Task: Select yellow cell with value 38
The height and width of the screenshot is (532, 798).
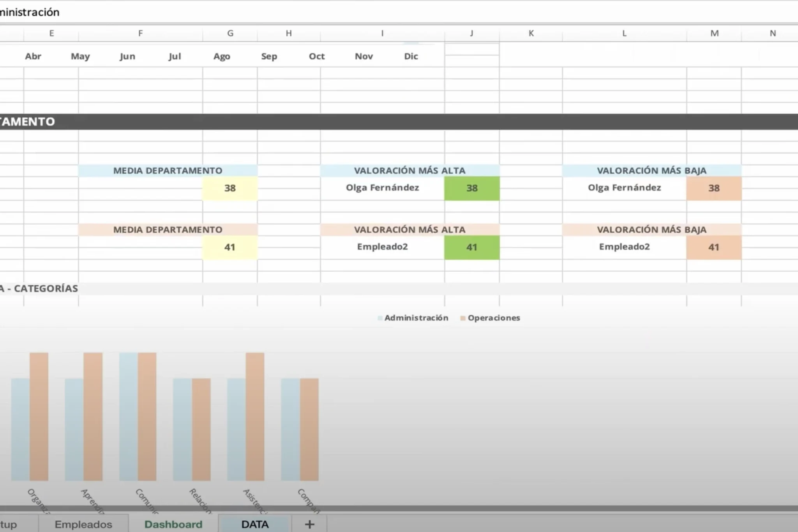Action: 230,188
